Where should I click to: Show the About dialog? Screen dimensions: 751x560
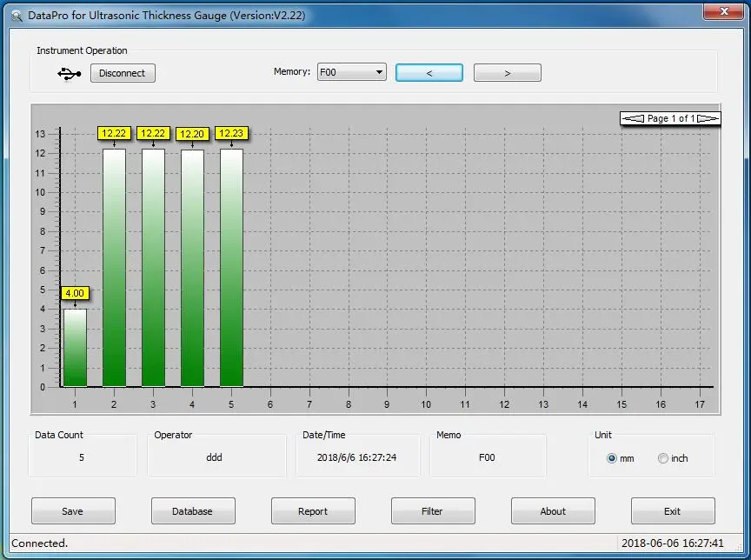click(x=553, y=510)
